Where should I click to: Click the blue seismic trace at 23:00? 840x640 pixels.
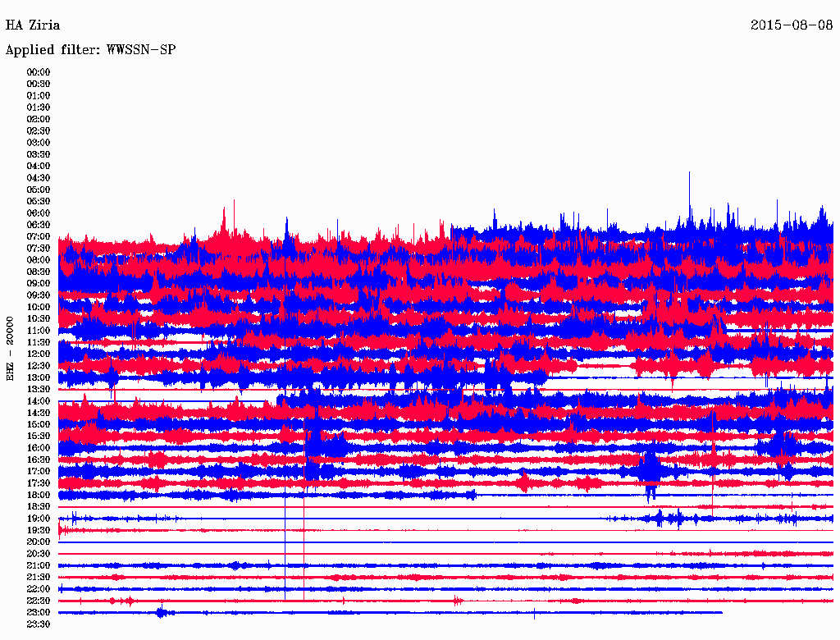pyautogui.click(x=390, y=613)
